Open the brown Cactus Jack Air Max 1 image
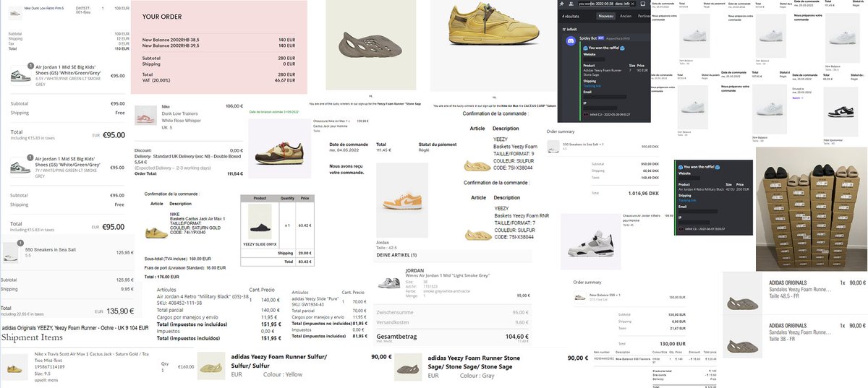 click(x=280, y=148)
